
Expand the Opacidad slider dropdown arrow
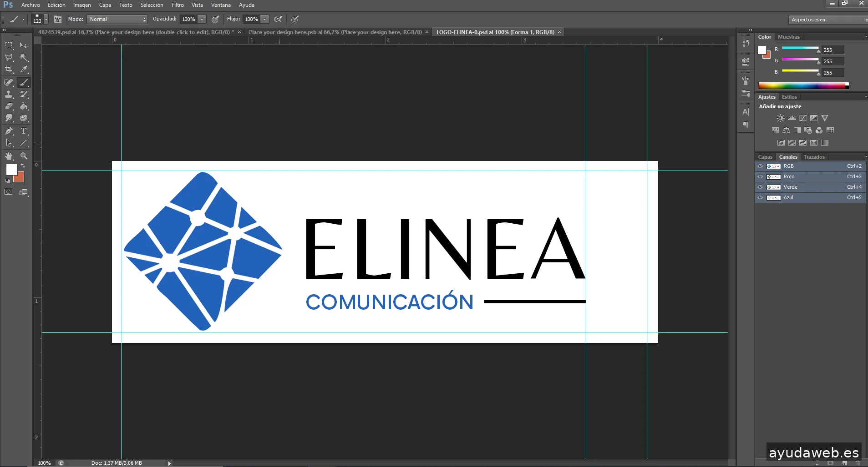(202, 19)
